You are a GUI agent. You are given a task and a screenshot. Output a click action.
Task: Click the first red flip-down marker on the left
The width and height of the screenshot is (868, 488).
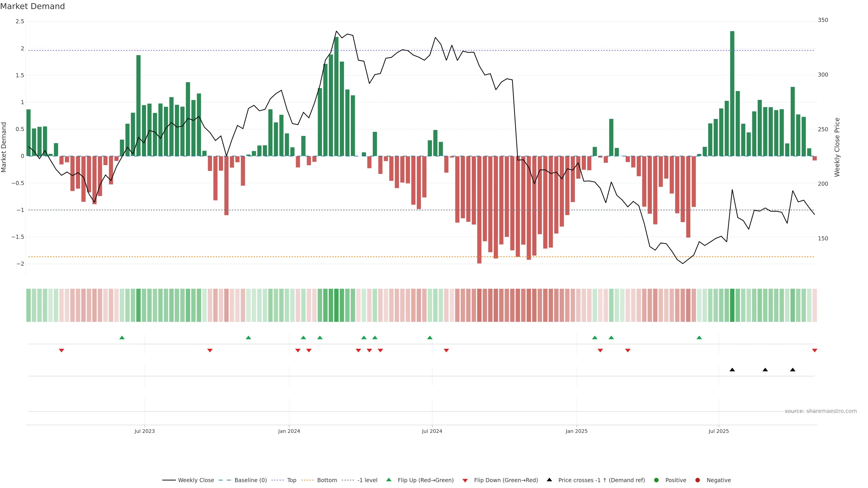(x=61, y=351)
